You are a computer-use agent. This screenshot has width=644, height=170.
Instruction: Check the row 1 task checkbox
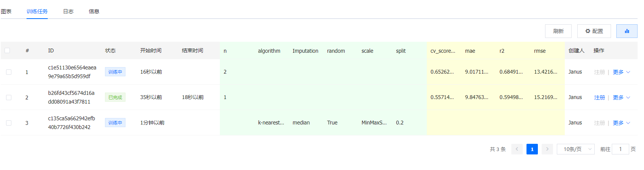(x=9, y=72)
